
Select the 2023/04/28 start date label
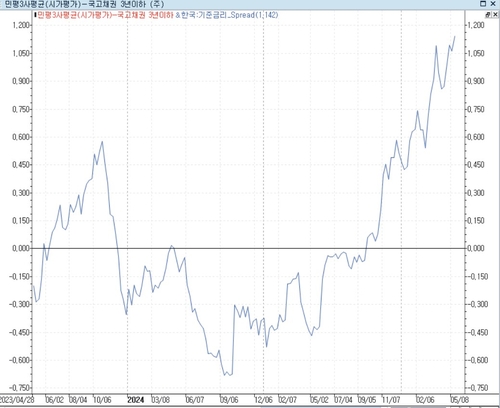coord(17,399)
